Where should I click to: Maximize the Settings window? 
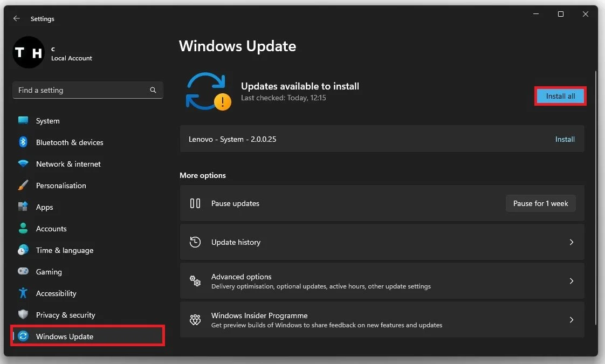tap(561, 14)
